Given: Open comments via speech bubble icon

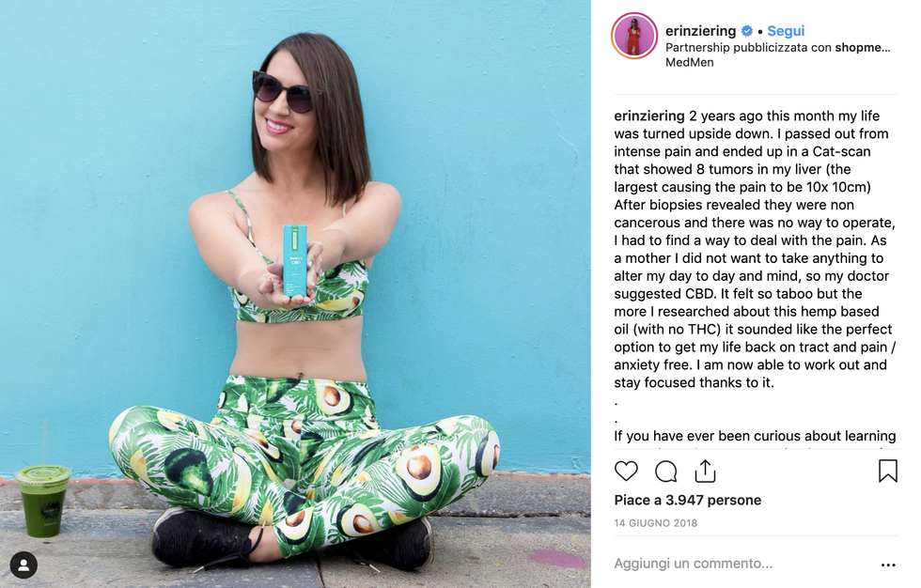Looking at the screenshot, I should tap(665, 472).
